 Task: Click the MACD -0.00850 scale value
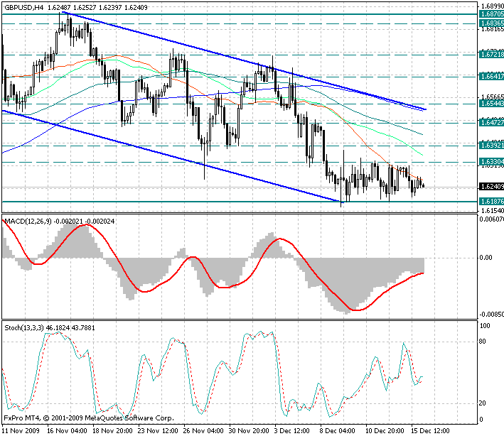click(x=491, y=314)
